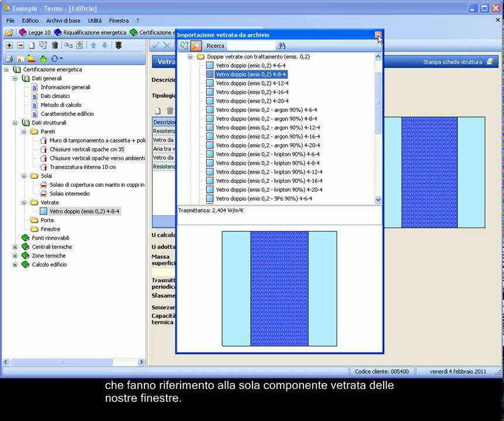
Task: Open the Finestra menu
Action: [x=119, y=20]
